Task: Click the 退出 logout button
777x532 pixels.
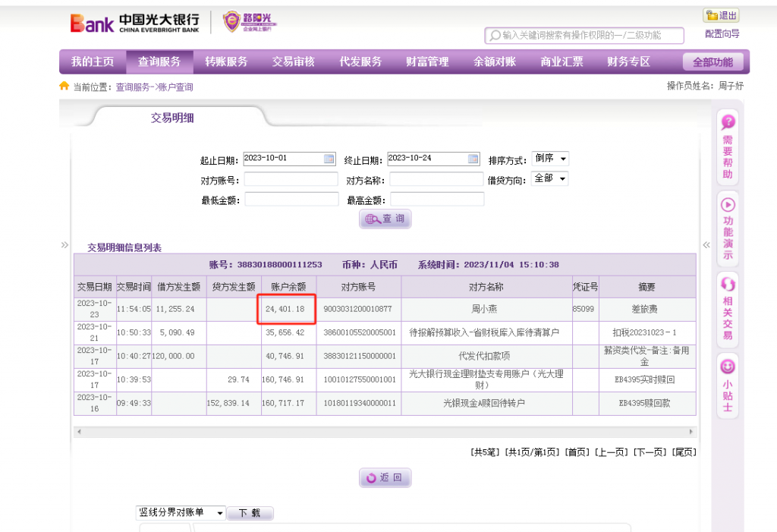Action: (x=721, y=16)
